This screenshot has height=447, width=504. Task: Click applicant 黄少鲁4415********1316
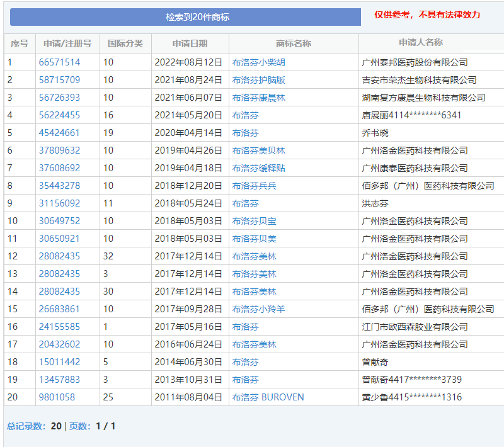[x=412, y=397]
